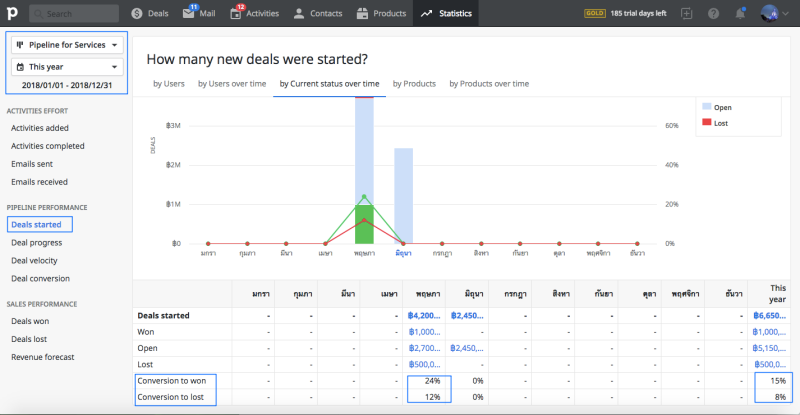Click the This year column header

(x=778, y=294)
